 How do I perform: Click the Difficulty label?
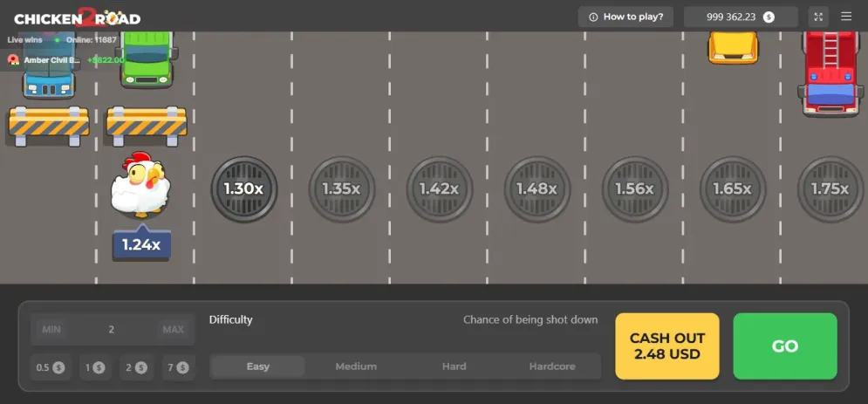[x=231, y=320]
